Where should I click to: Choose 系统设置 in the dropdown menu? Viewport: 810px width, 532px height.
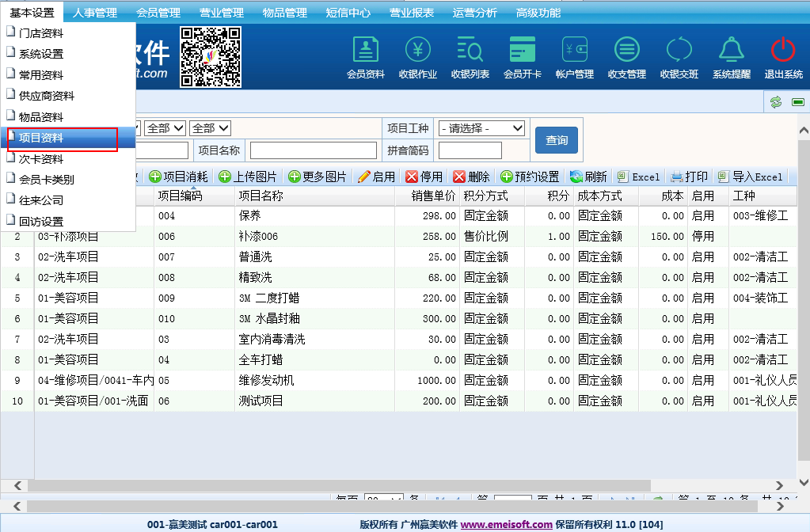(41, 55)
